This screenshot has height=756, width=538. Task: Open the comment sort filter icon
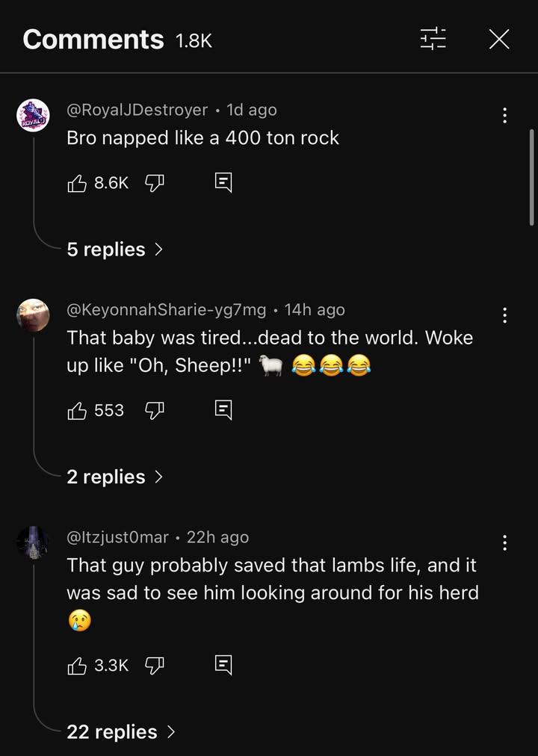coord(433,39)
